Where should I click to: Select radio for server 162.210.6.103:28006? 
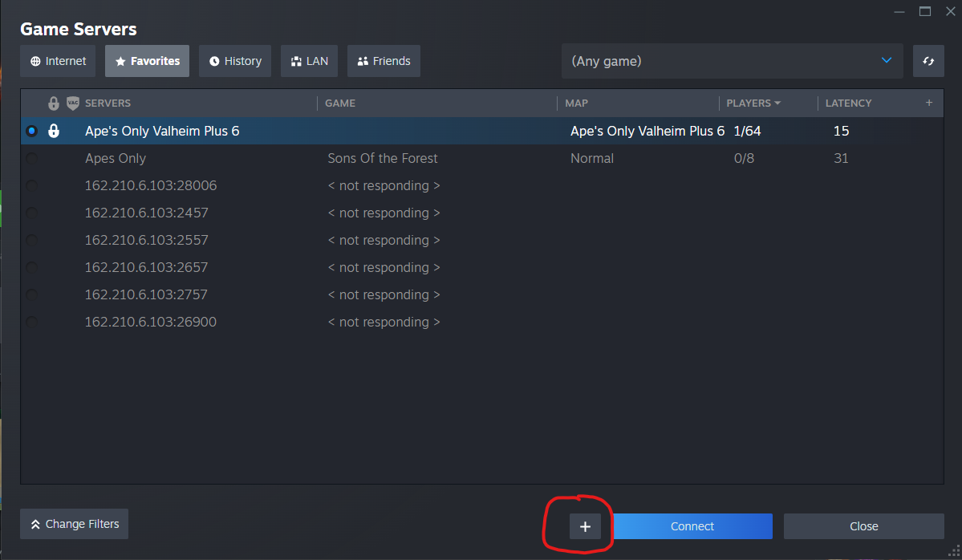(31, 186)
